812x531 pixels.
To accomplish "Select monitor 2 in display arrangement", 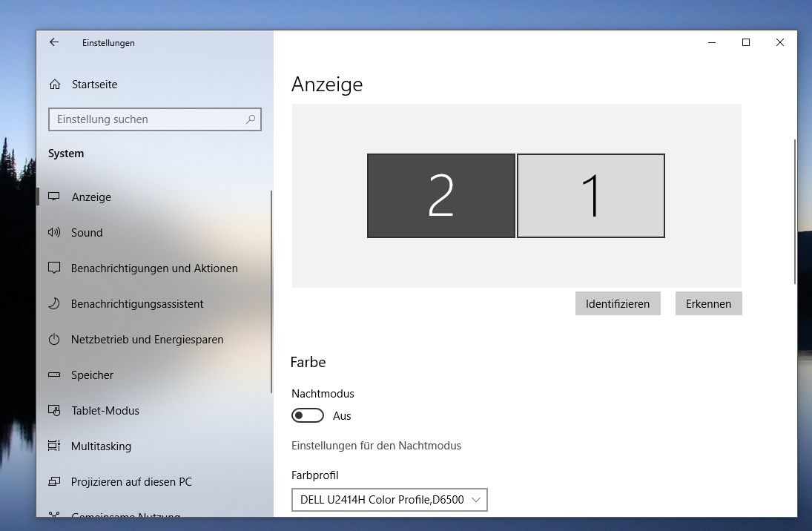I will [440, 196].
